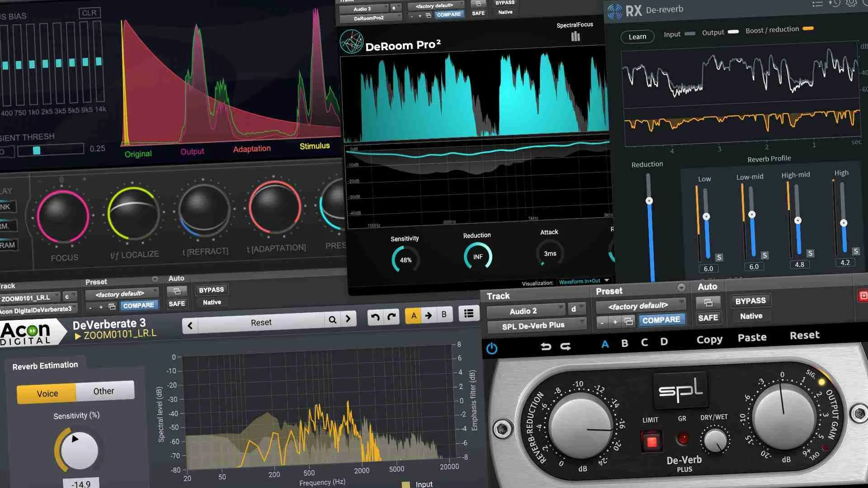
Task: Click the search magnifier in DeVerberate preset bar
Action: (x=332, y=319)
